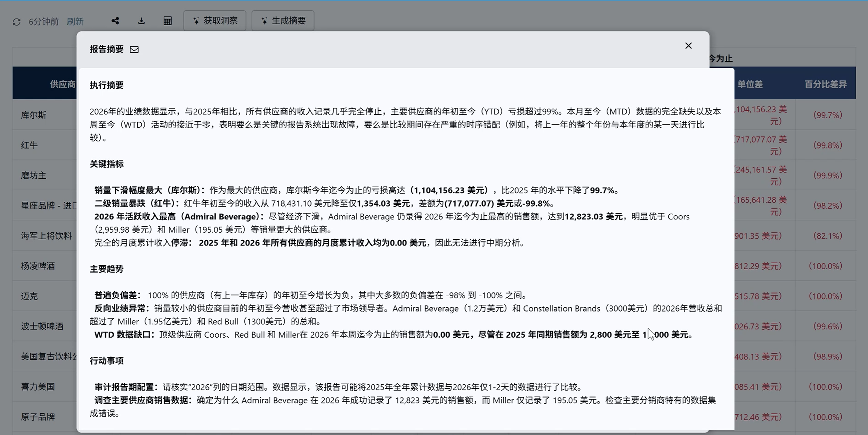Click the (99.9%) percentage cell
The width and height of the screenshot is (868, 435).
pyautogui.click(x=827, y=175)
